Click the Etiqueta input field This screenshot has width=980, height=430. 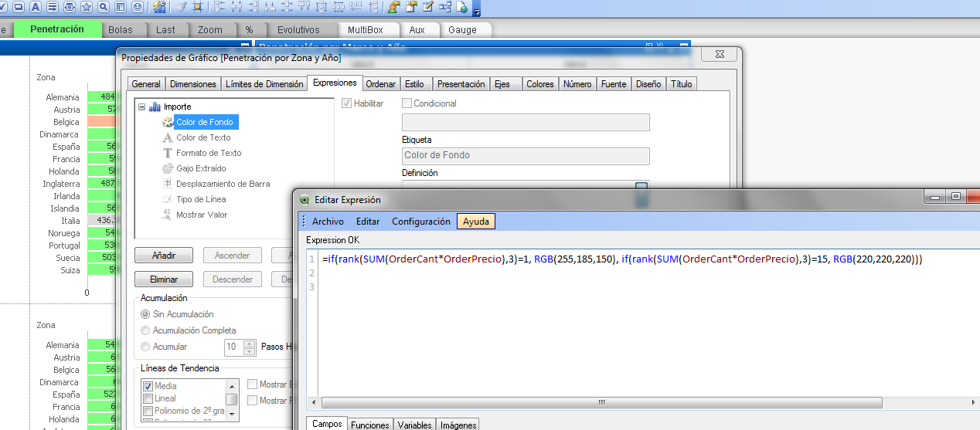tap(526, 155)
